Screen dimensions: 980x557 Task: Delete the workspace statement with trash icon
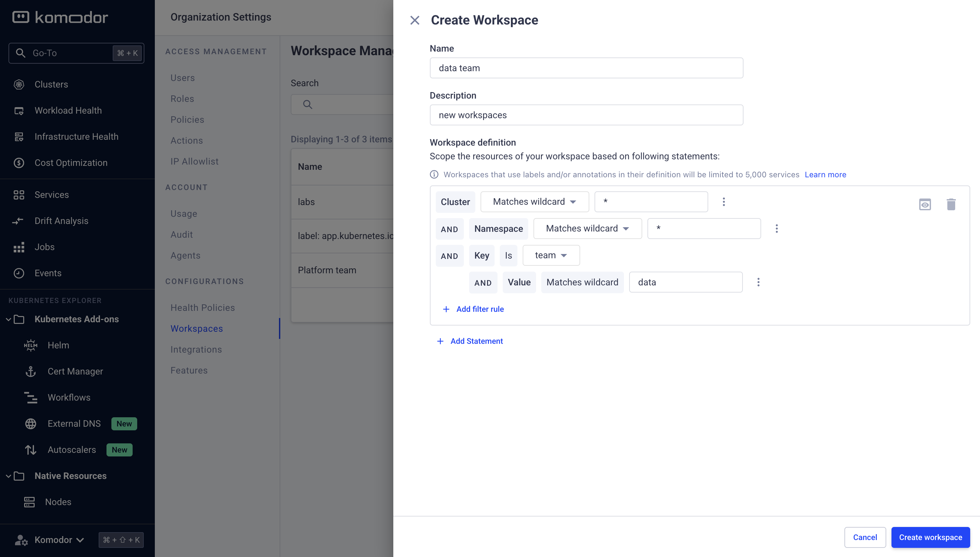pyautogui.click(x=951, y=204)
